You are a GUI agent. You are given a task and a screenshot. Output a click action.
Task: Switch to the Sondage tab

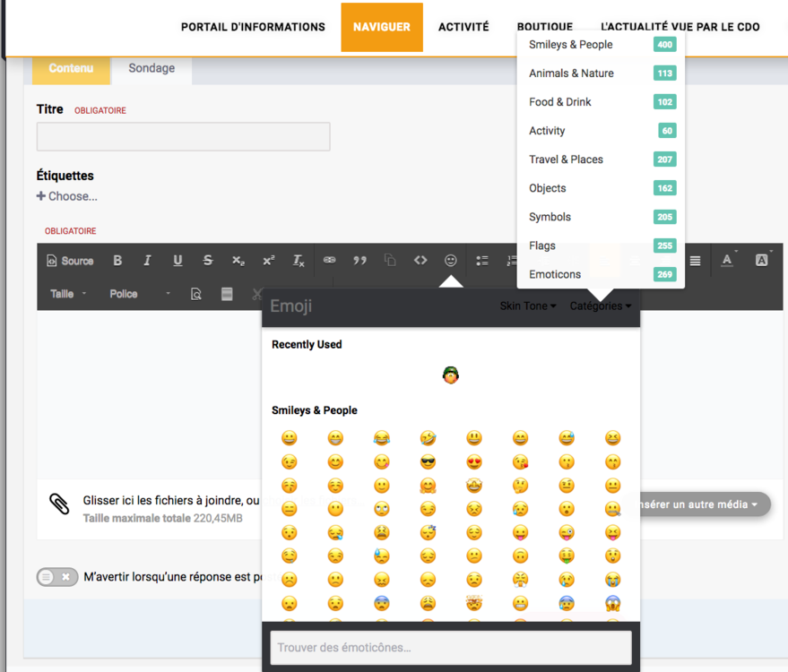coord(152,68)
